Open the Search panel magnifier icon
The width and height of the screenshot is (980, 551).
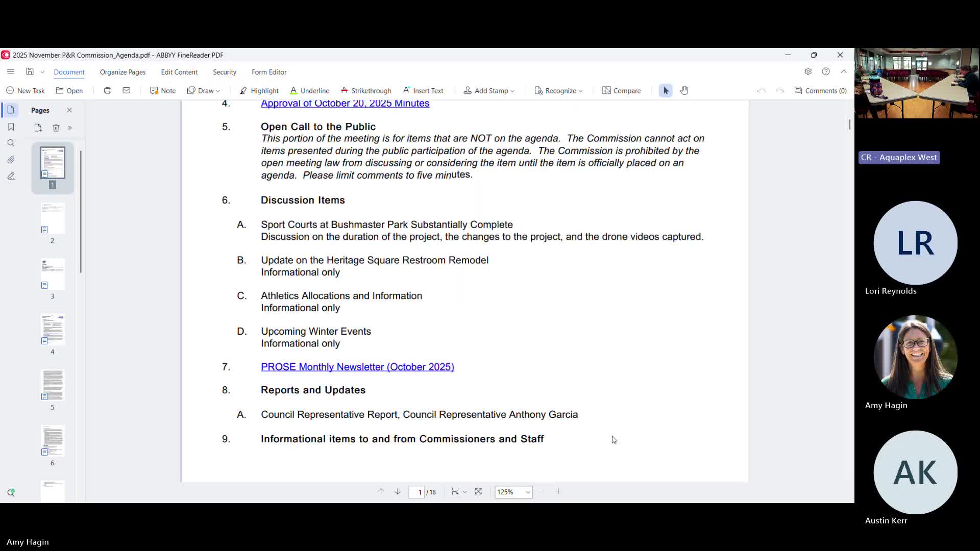tap(11, 143)
